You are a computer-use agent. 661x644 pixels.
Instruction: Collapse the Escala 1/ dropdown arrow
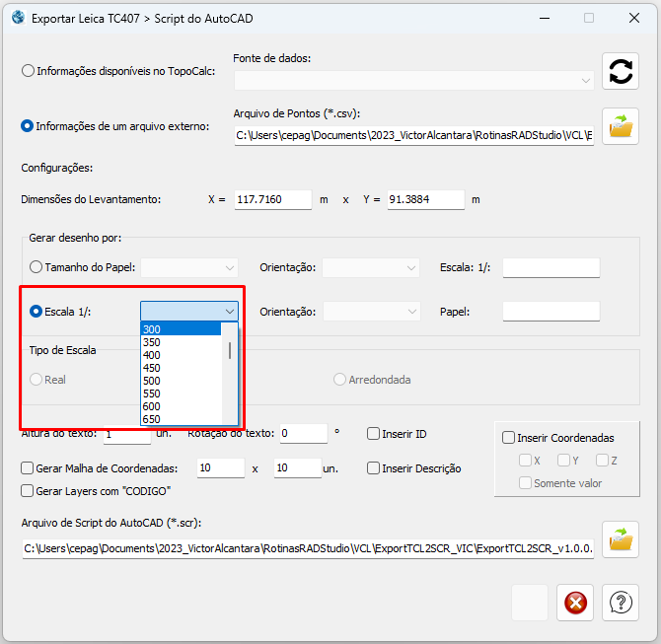coord(229,312)
